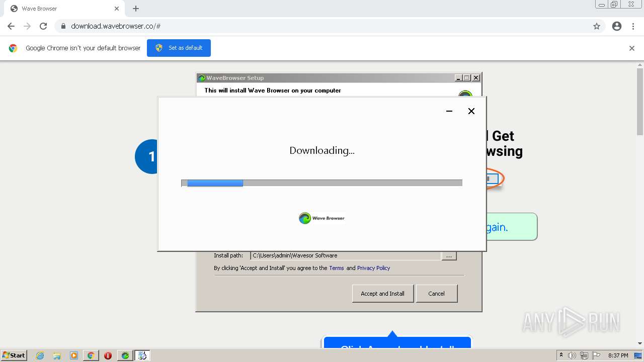Minimize the Downloading dialog
This screenshot has height=362, width=644.
[449, 111]
